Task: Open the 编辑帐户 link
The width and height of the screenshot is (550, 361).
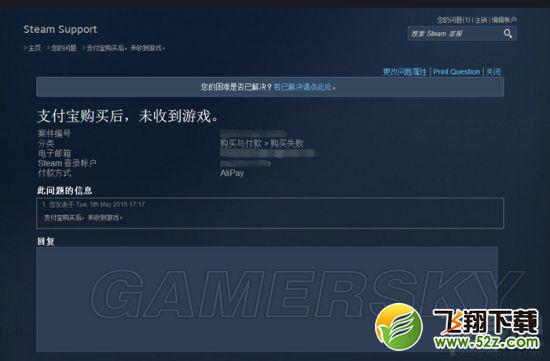Action: 504,20
